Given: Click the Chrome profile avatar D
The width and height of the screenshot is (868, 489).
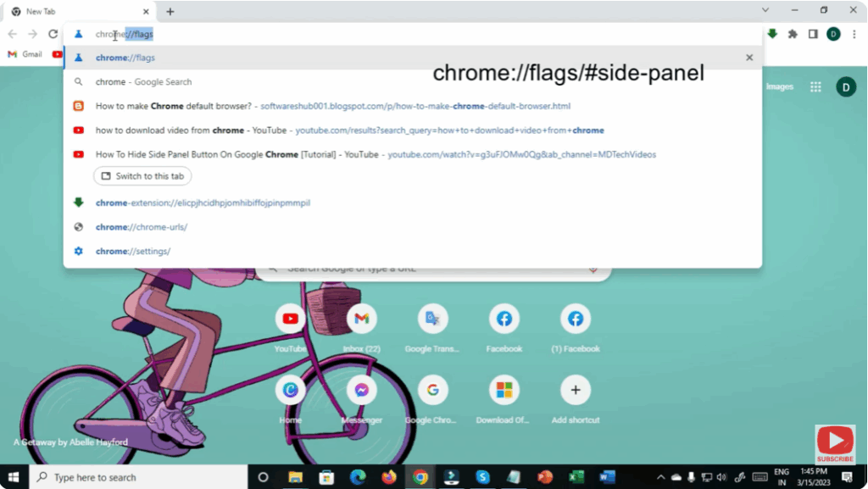Looking at the screenshot, I should pos(832,36).
